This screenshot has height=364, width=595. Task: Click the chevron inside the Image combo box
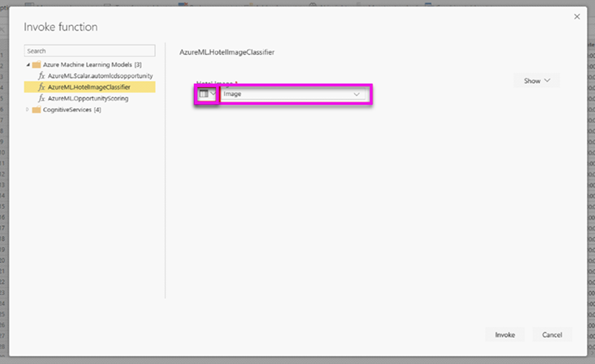point(357,94)
